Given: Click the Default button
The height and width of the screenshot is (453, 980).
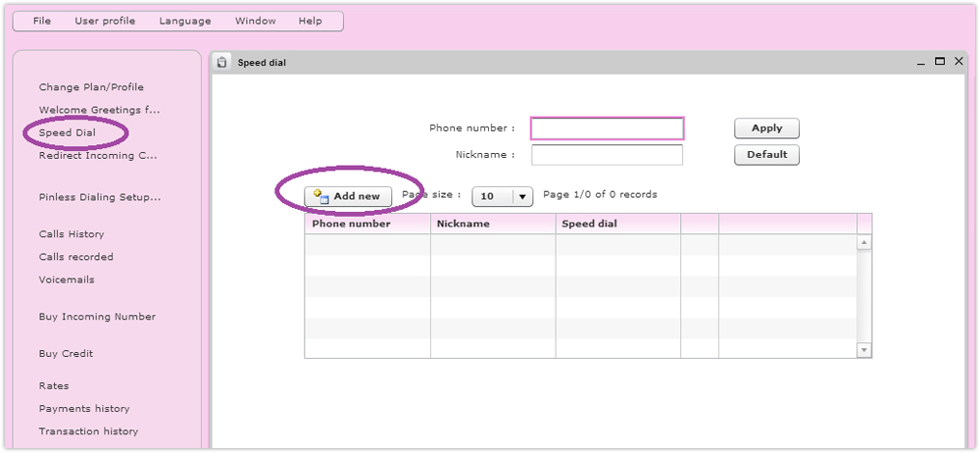Looking at the screenshot, I should pos(767,155).
